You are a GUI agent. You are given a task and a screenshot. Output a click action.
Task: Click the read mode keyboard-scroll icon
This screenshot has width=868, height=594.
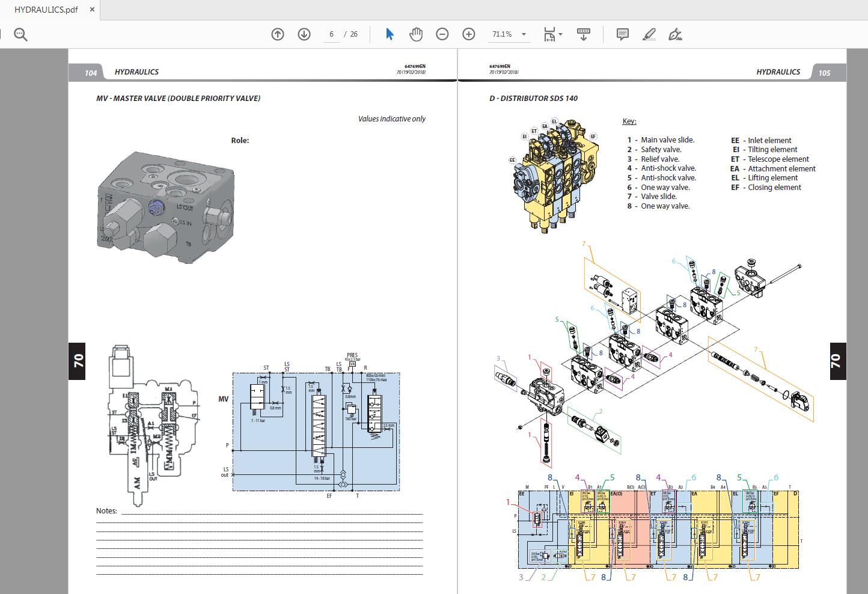583,34
